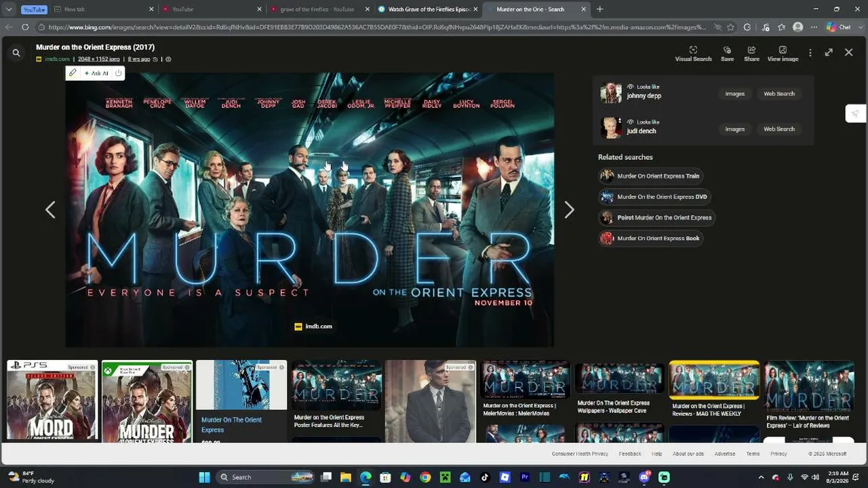Open the pinned YouTube tab group
This screenshot has width=868, height=488.
click(x=34, y=9)
